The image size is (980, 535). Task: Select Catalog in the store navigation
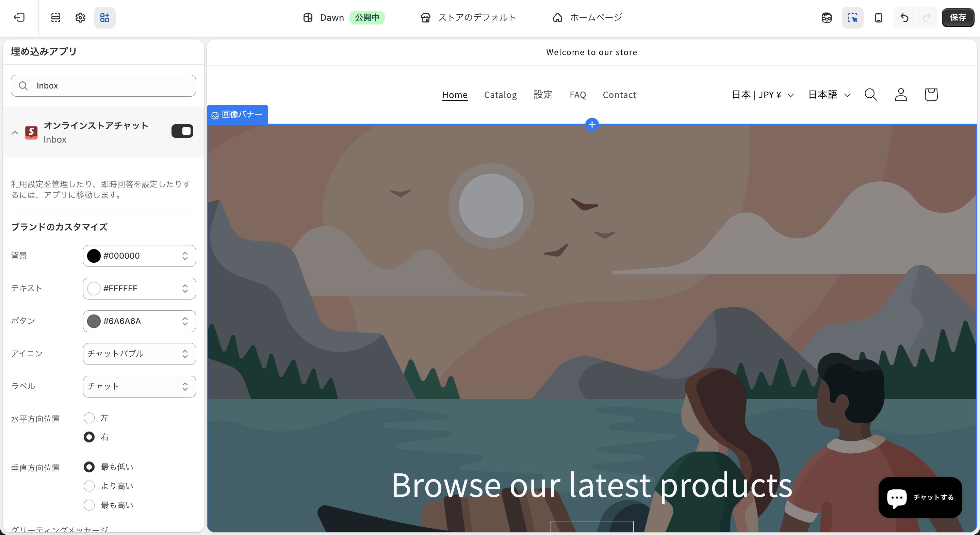point(500,95)
